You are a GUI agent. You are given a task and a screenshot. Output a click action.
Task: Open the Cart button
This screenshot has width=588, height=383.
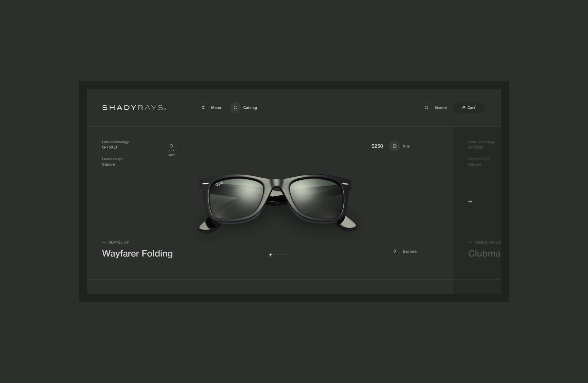tap(469, 108)
